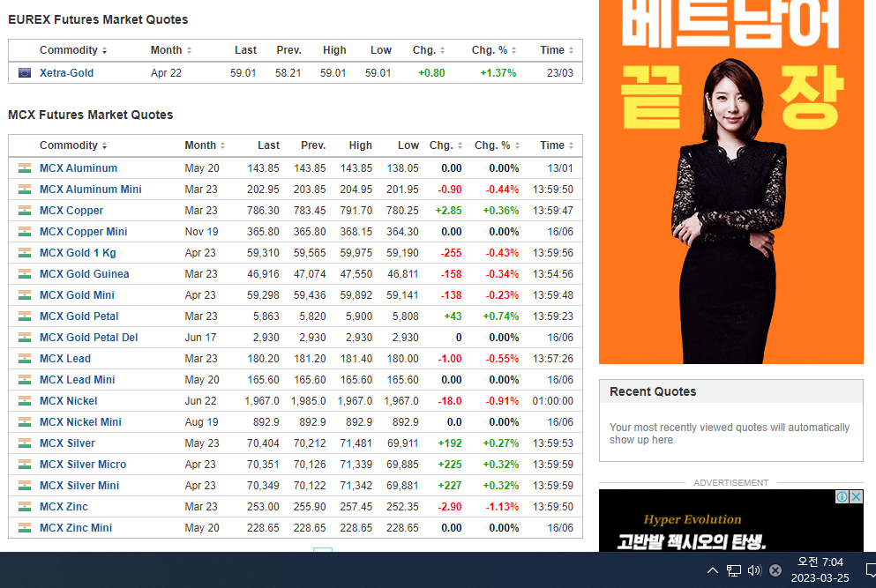Click the -1.13% change for MCX Zinc
The height and width of the screenshot is (588, 876).
[502, 507]
